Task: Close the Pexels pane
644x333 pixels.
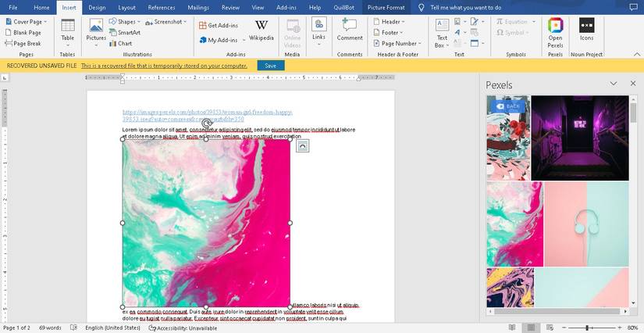Action: 633,84
